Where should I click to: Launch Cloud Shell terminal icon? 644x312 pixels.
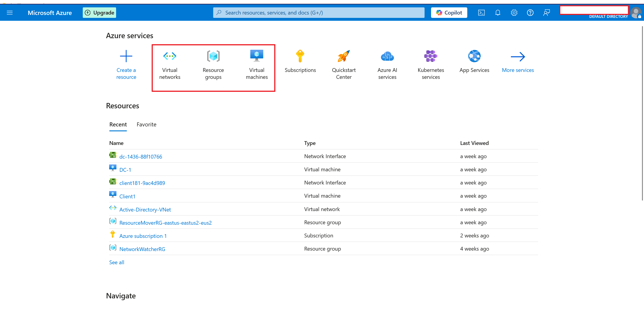click(x=481, y=13)
